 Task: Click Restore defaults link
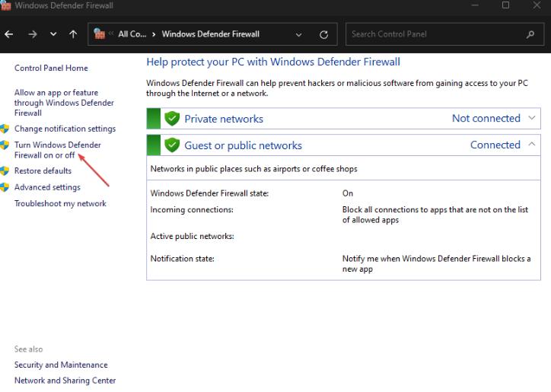pos(43,171)
